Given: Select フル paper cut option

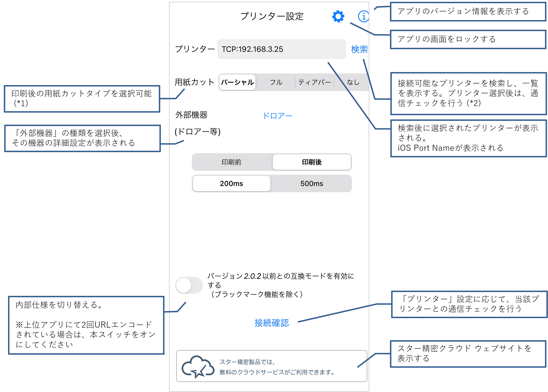Looking at the screenshot, I should click(x=276, y=82).
